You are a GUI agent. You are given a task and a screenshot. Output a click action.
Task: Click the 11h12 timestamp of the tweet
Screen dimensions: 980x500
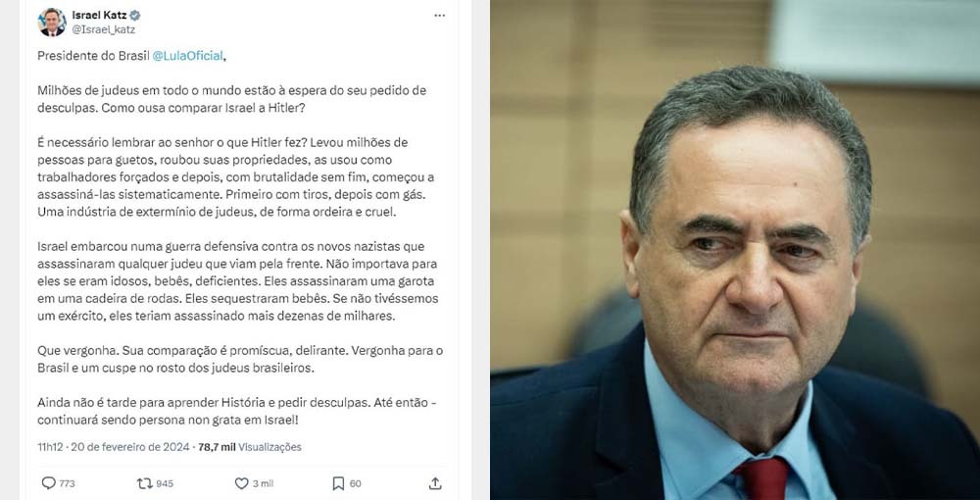[51, 447]
